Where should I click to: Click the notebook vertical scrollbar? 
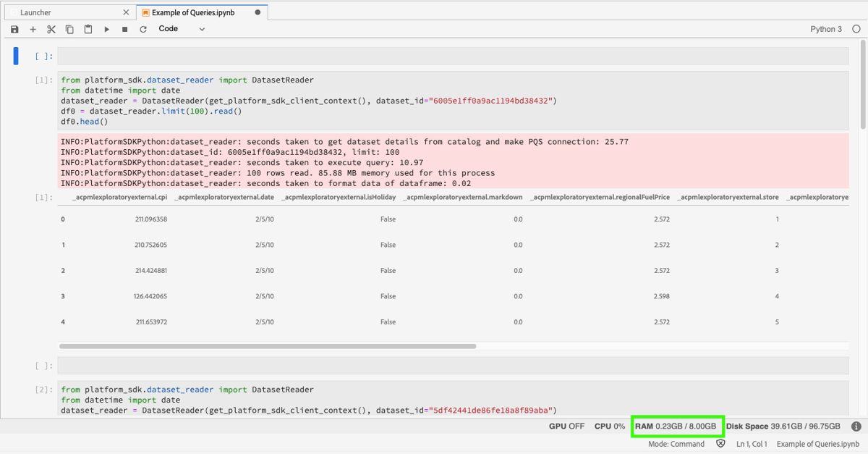click(x=861, y=85)
